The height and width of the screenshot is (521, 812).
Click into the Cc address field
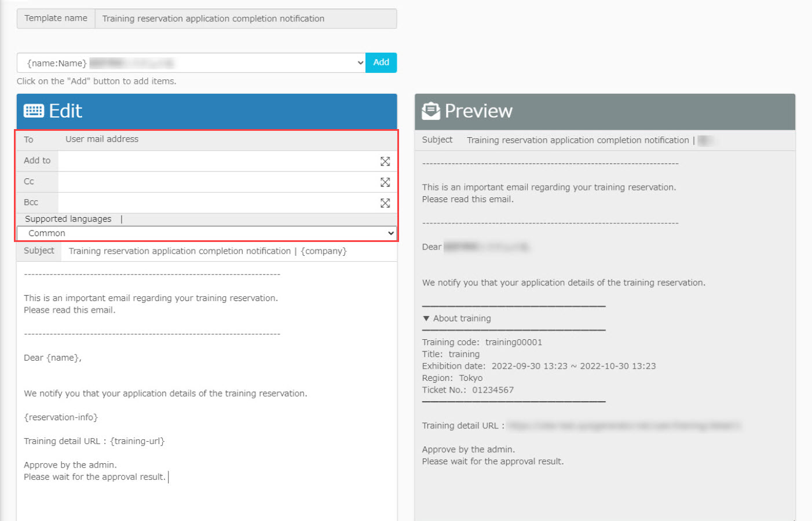coord(218,182)
